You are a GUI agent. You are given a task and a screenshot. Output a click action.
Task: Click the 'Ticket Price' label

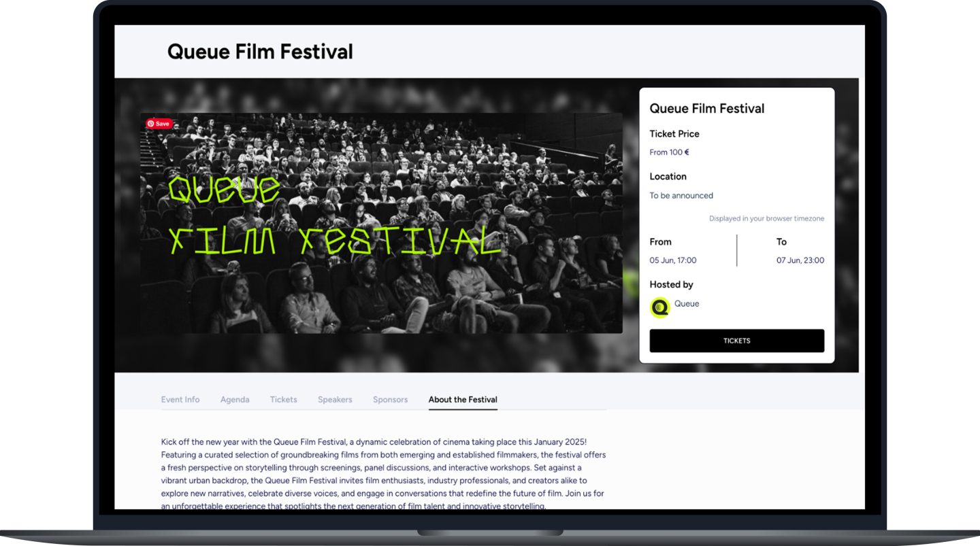click(674, 134)
